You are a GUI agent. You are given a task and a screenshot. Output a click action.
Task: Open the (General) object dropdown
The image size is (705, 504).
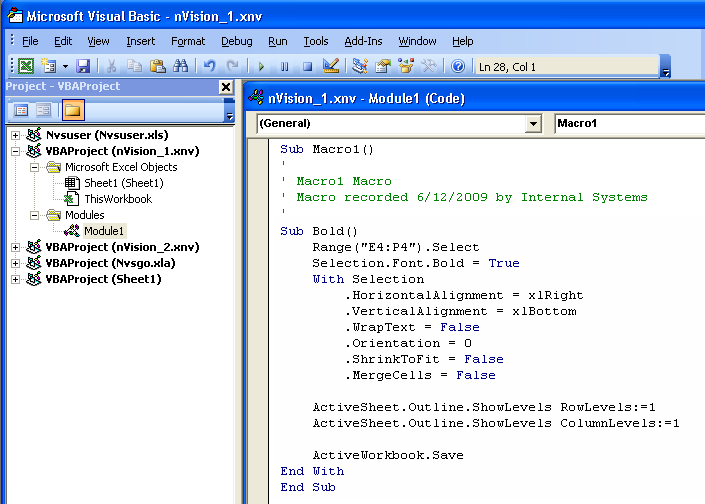[x=533, y=123]
